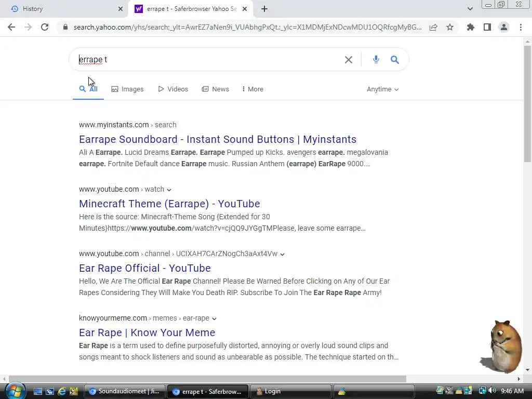Close the History tab

pos(121,9)
